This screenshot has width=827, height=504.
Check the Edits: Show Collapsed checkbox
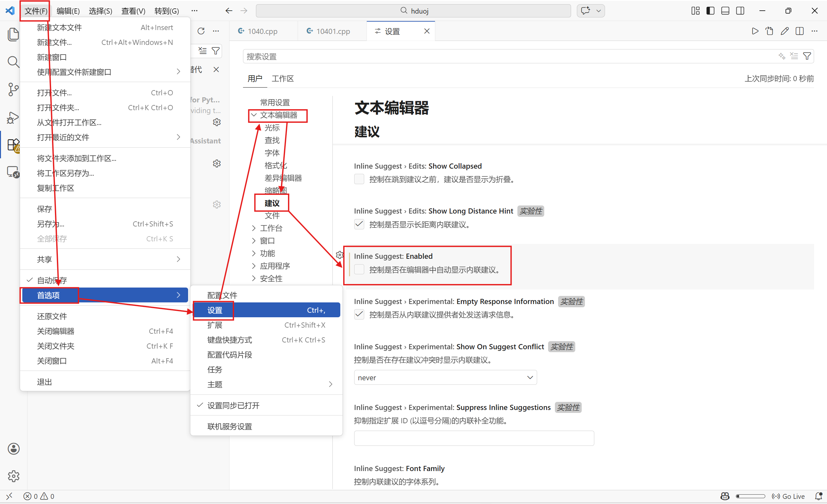pyautogui.click(x=359, y=179)
